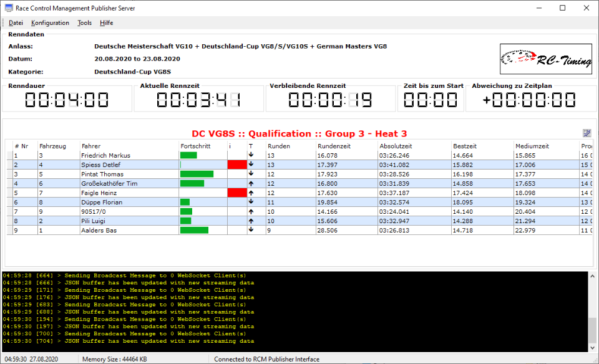Viewport: 599px width, 364px height.
Task: Click the up arrow for driver 90517/0
Action: point(251,211)
